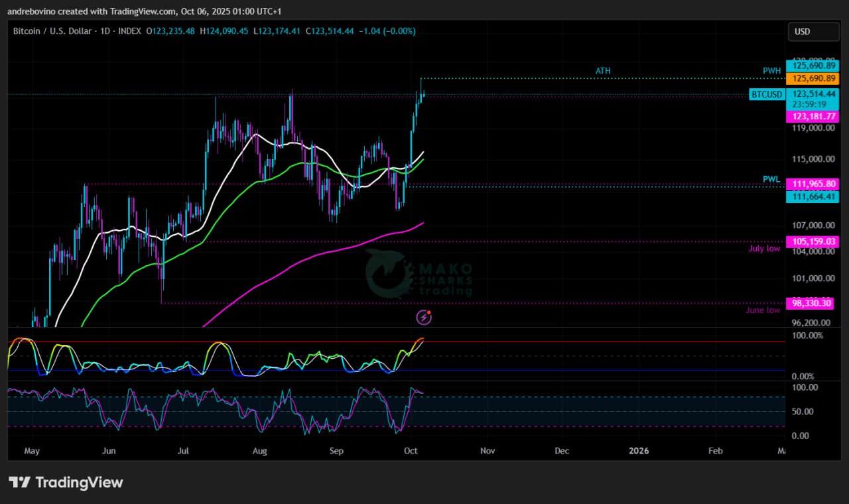Click the TradingView logo at bottom left
Viewport: 849px width, 504px height.
click(66, 482)
